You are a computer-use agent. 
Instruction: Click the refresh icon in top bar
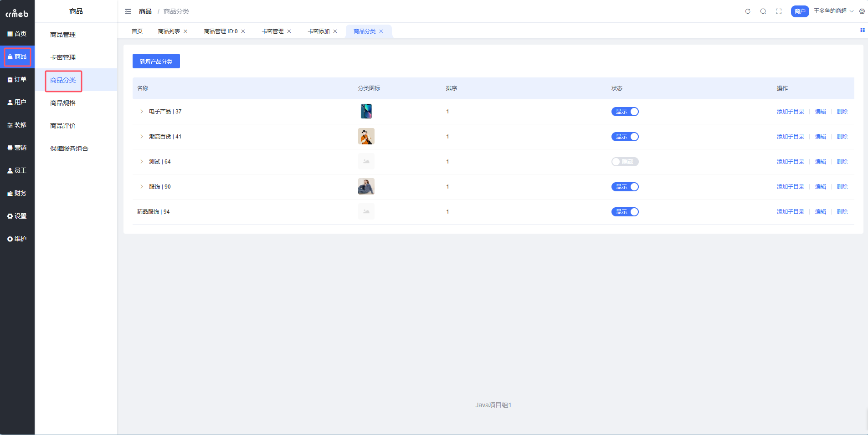[x=748, y=11]
